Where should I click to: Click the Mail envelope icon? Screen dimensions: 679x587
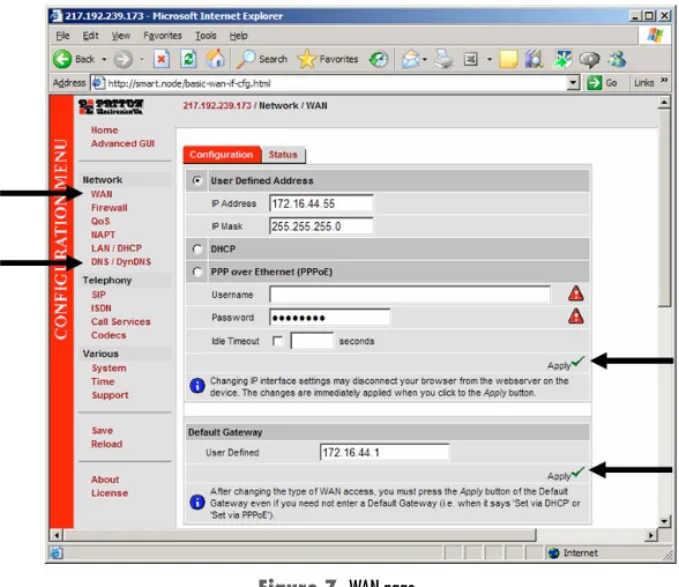coord(410,59)
